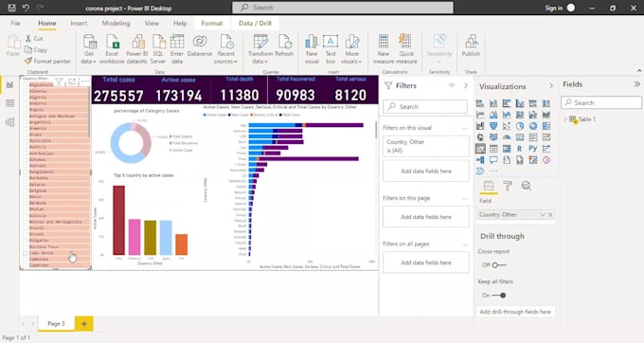Image resolution: width=644 pixels, height=343 pixels.
Task: Add a new page with plus button
Action: [83, 324]
